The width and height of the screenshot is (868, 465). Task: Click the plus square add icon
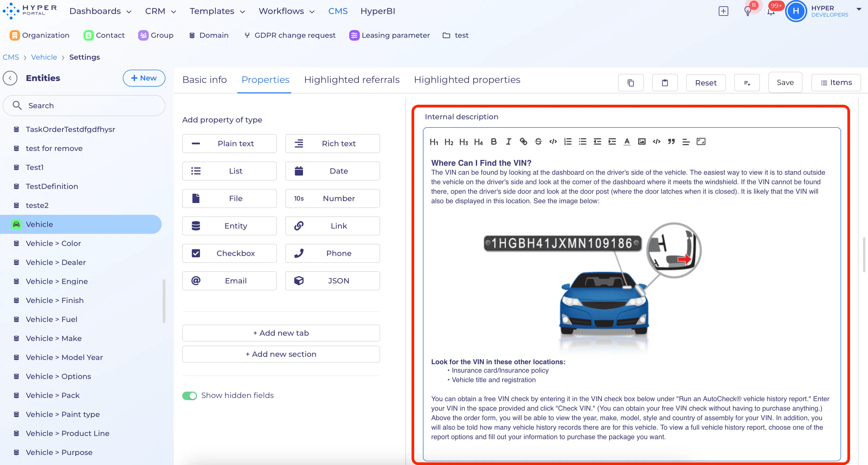724,11
